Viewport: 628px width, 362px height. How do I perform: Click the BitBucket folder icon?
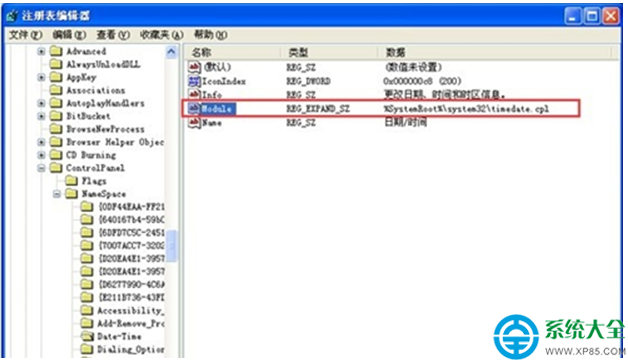pos(56,116)
